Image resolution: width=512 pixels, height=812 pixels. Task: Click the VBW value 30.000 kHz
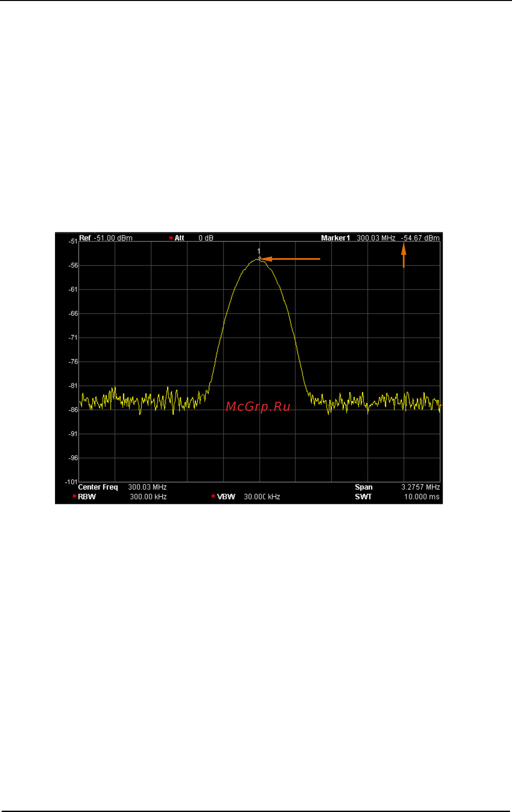(x=262, y=497)
